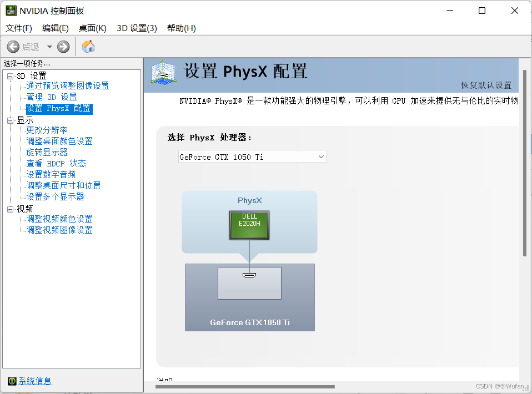Open the 文件(F) menu

(x=19, y=28)
